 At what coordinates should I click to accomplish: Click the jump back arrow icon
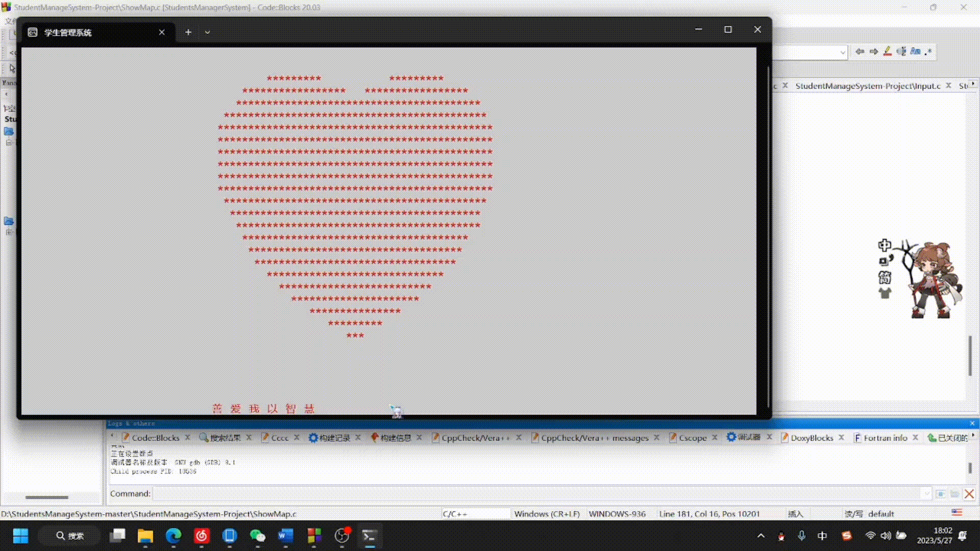pyautogui.click(x=860, y=52)
